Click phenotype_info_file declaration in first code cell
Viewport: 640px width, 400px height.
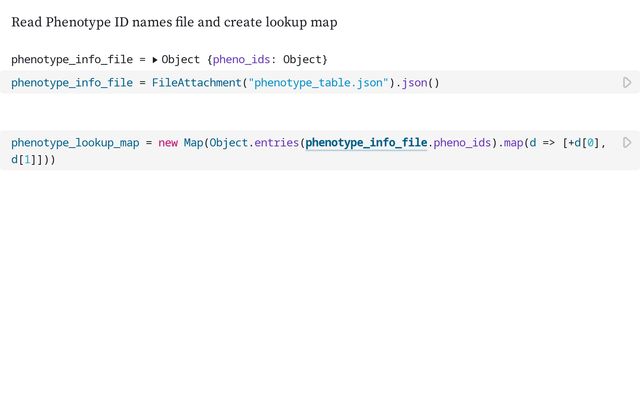pyautogui.click(x=71, y=83)
